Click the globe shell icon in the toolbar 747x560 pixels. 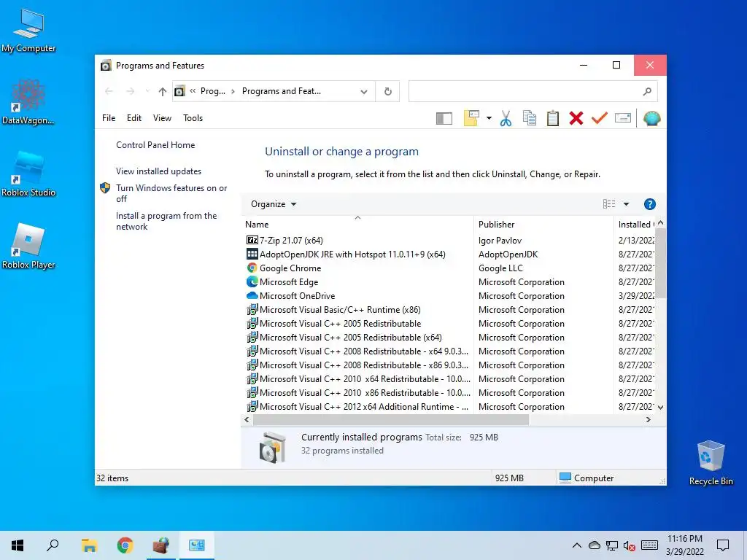pyautogui.click(x=651, y=118)
